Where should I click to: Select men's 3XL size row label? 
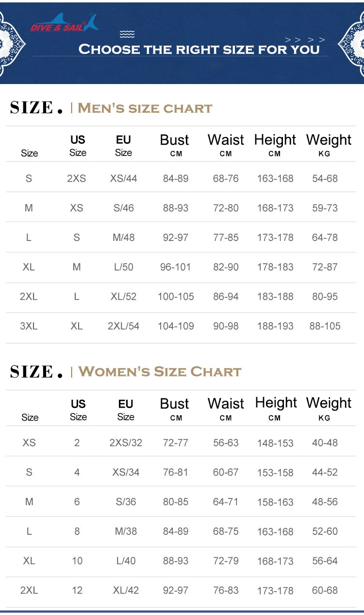pos(29,326)
